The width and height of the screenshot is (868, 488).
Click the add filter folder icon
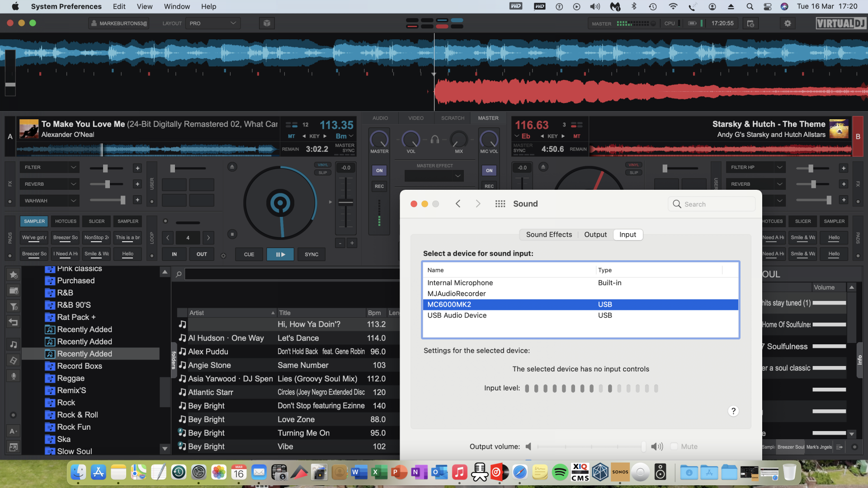14,306
